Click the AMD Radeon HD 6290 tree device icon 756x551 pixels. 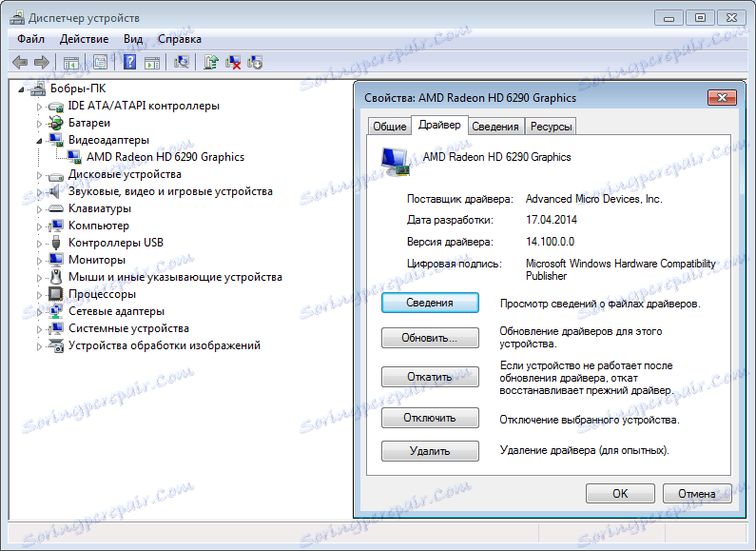pyautogui.click(x=74, y=157)
